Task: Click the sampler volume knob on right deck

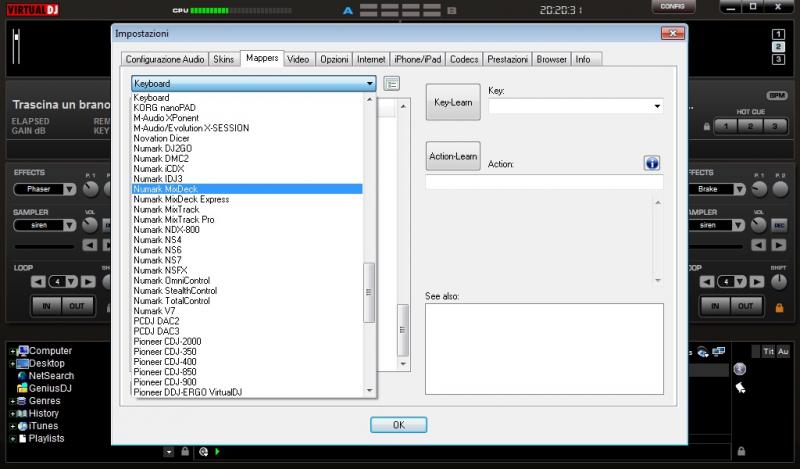Action: click(759, 225)
